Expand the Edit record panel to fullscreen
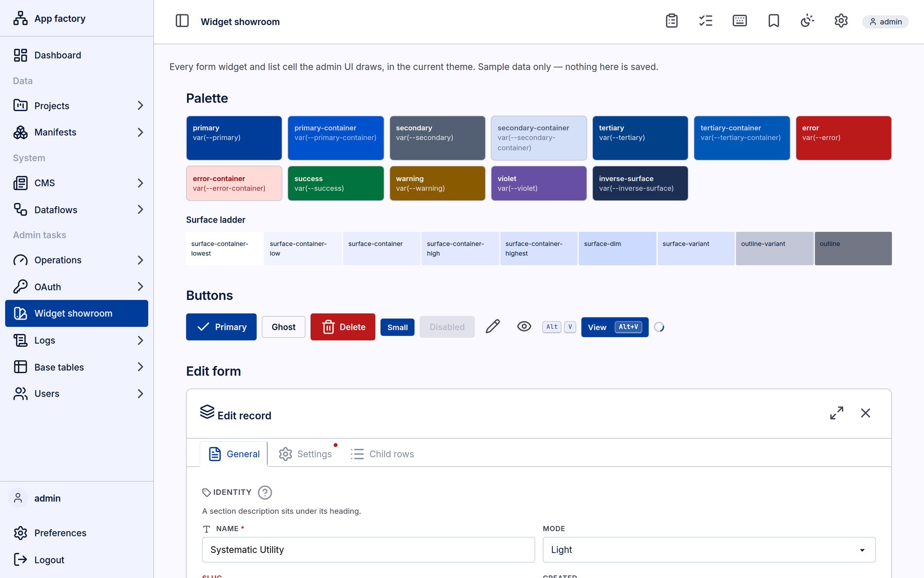Image resolution: width=924 pixels, height=578 pixels. [837, 413]
